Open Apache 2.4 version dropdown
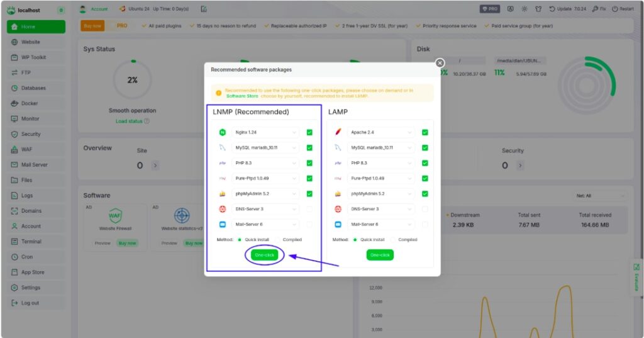 pos(380,132)
